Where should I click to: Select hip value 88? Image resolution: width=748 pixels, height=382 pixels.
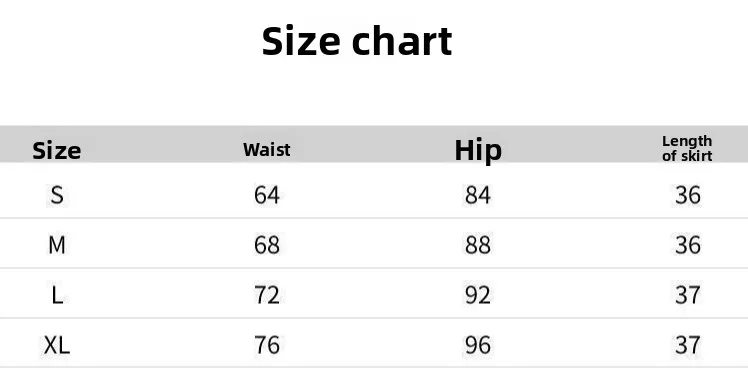tap(478, 245)
